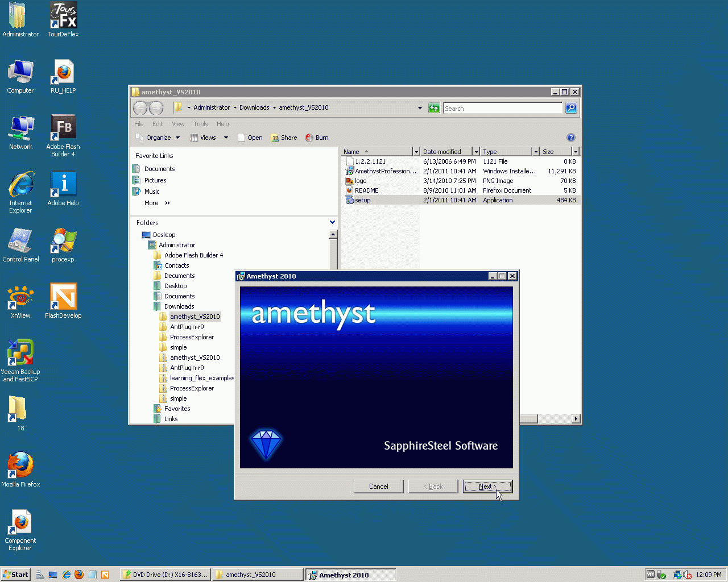Select the Network desktop icon

pyautogui.click(x=21, y=132)
